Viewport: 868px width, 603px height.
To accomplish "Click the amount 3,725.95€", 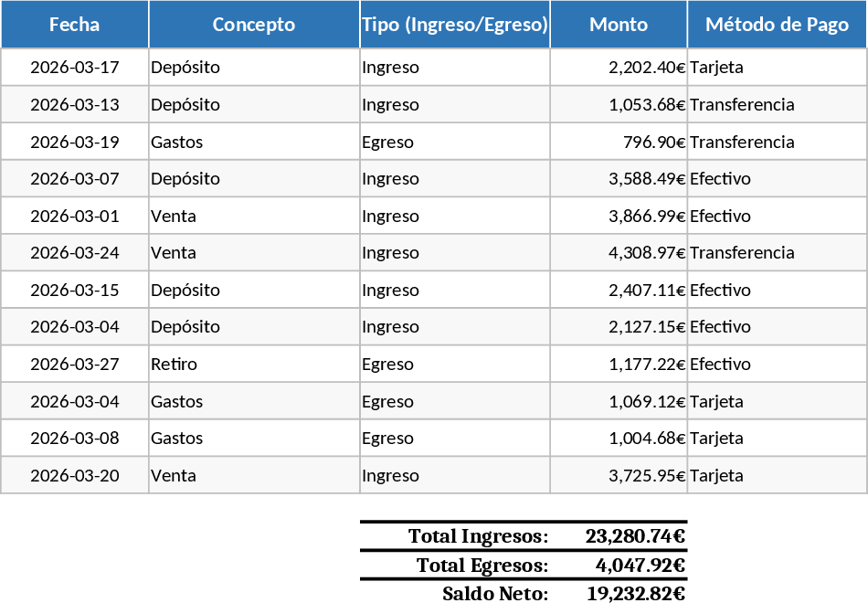I will pos(646,476).
